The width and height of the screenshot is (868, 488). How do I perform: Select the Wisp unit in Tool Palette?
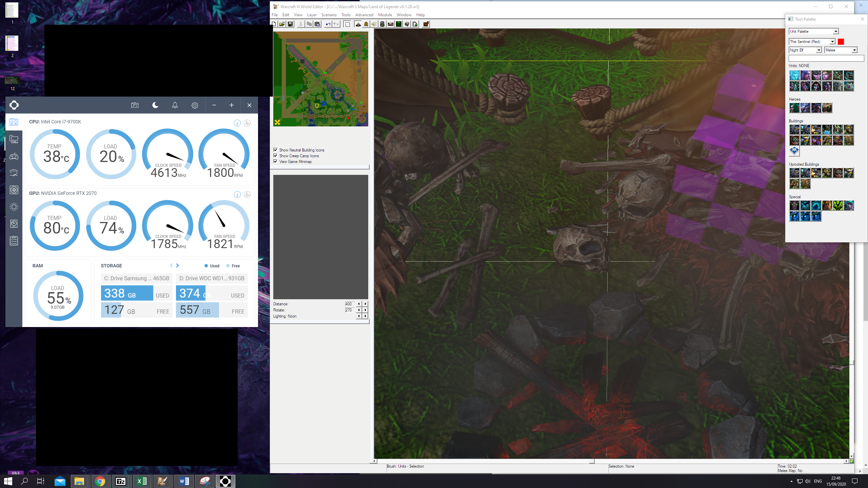(x=794, y=75)
